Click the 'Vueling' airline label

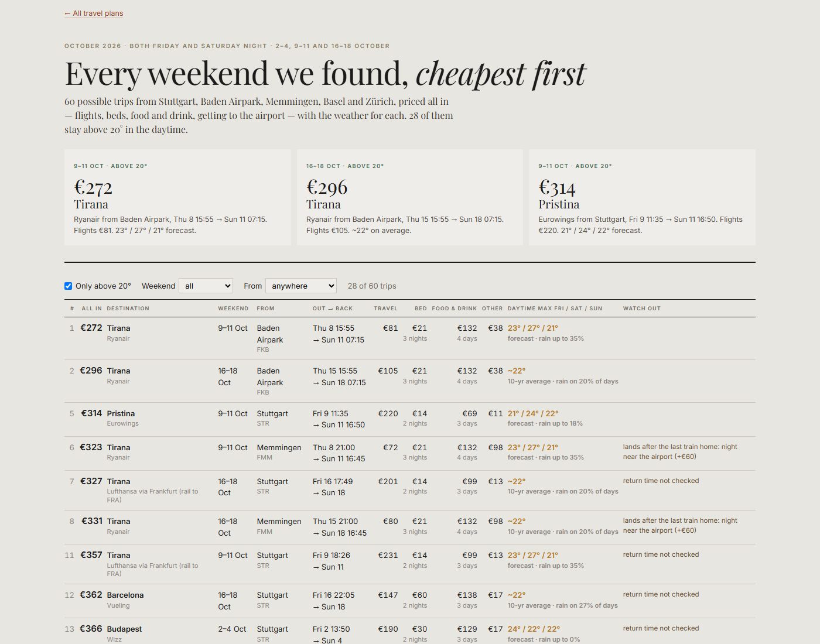(118, 605)
